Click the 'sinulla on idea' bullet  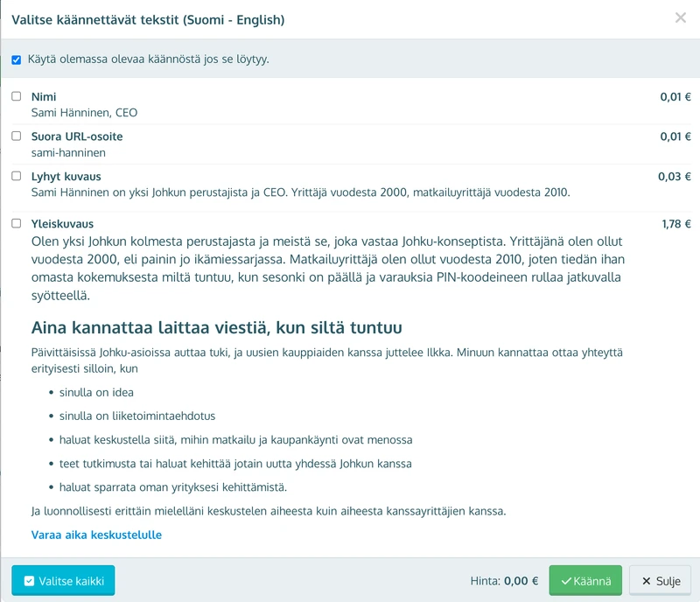coord(96,392)
